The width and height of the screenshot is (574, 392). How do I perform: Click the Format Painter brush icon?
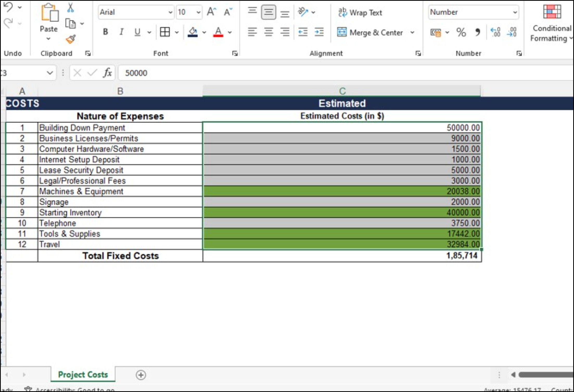[x=71, y=39]
